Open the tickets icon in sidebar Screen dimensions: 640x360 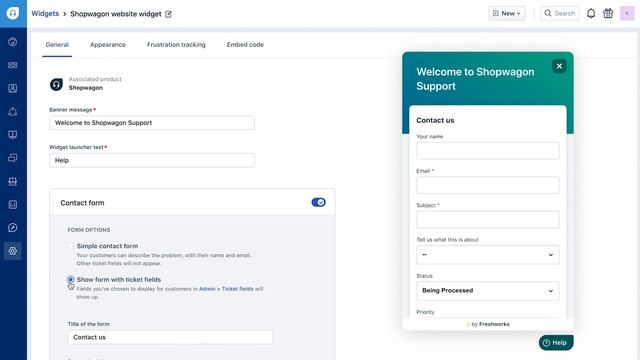click(x=13, y=65)
